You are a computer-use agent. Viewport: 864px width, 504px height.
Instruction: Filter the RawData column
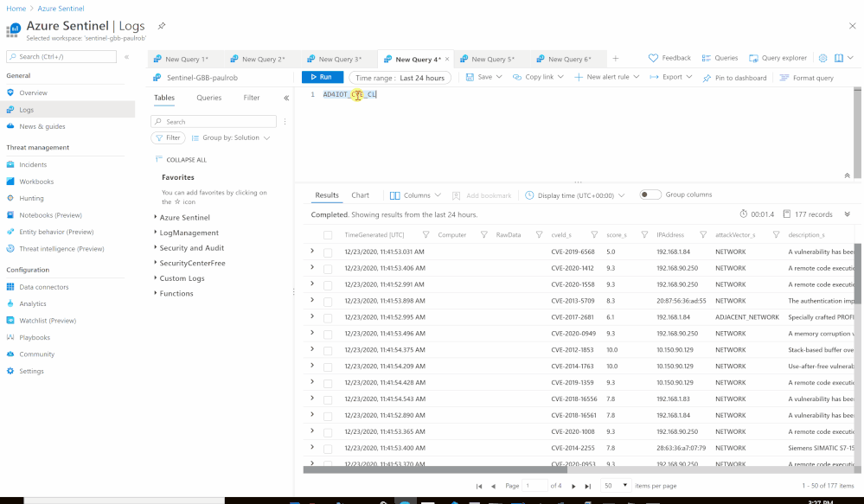click(539, 234)
